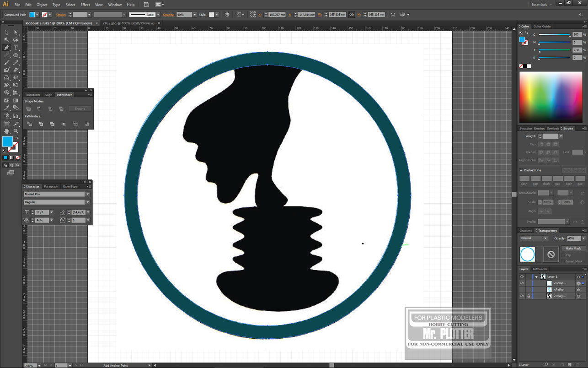The width and height of the screenshot is (588, 368).
Task: Select the Zoom tool
Action: 16,131
